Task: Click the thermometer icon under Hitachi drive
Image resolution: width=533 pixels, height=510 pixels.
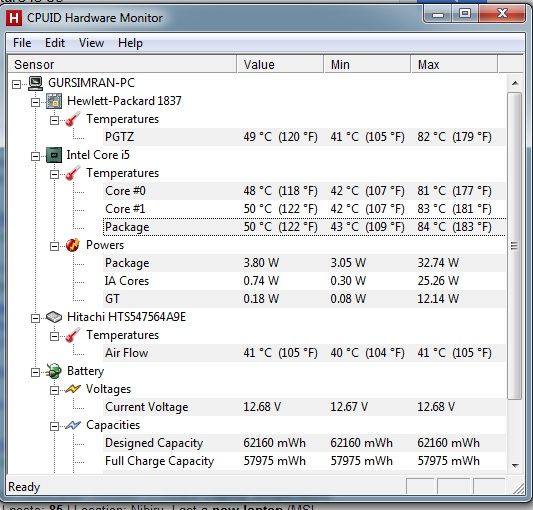Action: (73, 335)
